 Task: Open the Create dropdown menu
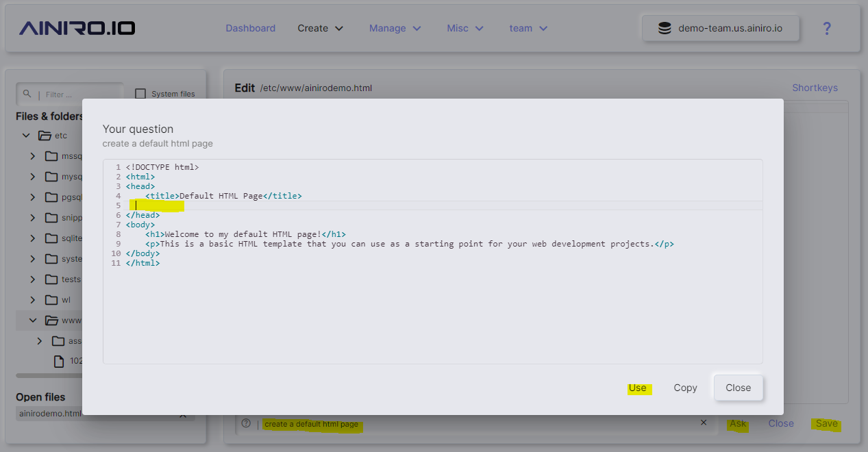(320, 28)
